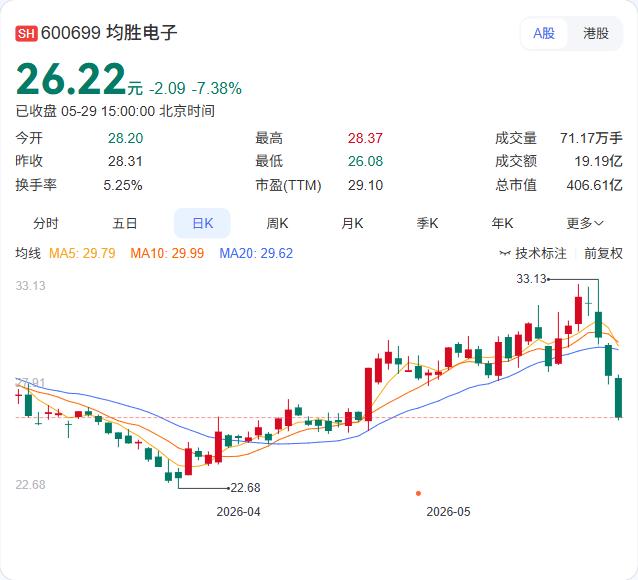Viewport: 638px width, 580px height.
Task: Click the orange event dot below the chart
Action: (x=418, y=493)
